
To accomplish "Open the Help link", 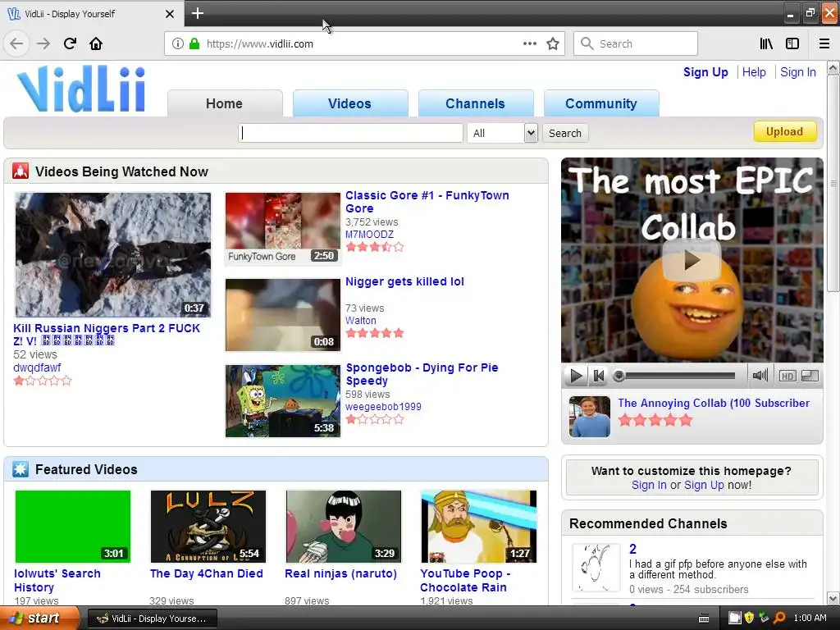I will 754,72.
